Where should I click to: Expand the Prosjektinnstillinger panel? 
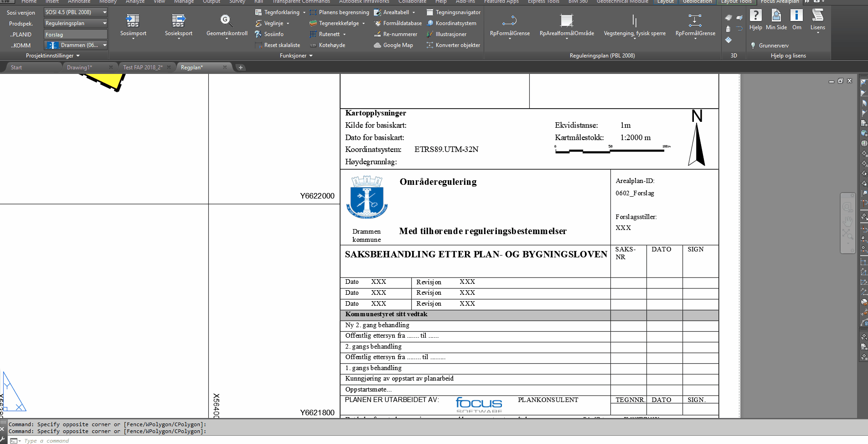(x=53, y=56)
